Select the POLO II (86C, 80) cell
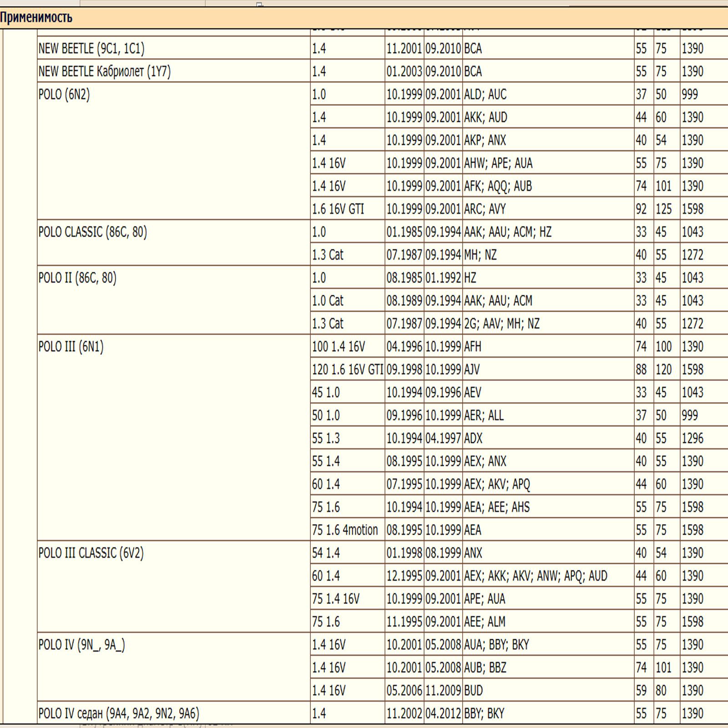 pyautogui.click(x=77, y=278)
